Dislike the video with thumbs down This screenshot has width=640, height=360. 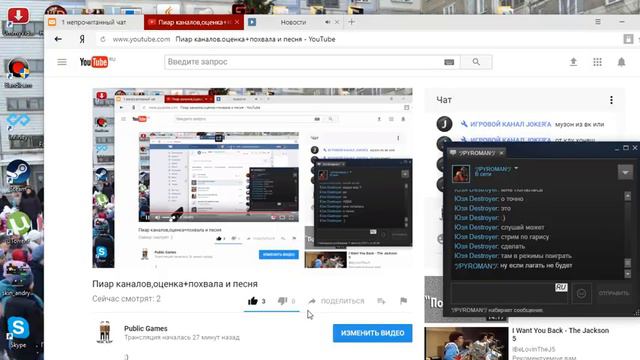point(282,301)
